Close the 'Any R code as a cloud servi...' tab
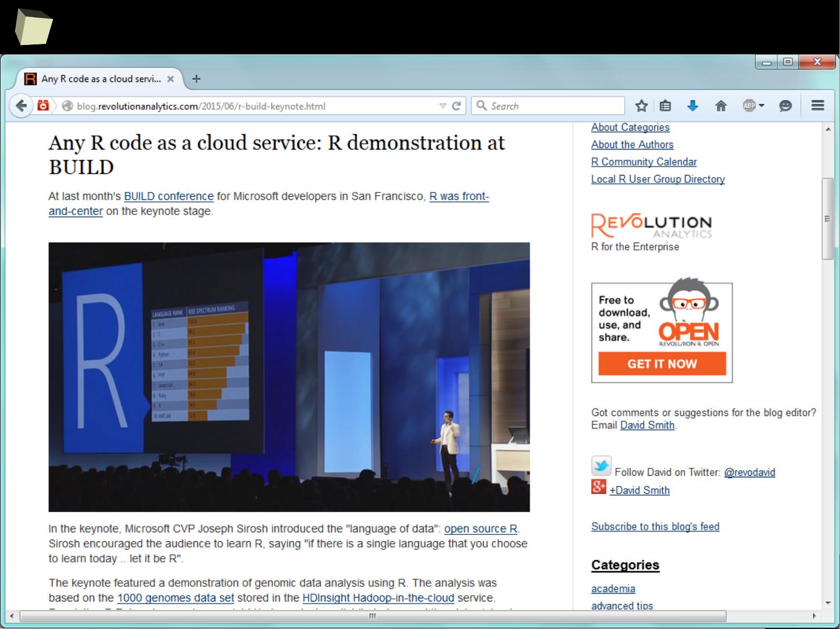The width and height of the screenshot is (840, 629). point(170,79)
